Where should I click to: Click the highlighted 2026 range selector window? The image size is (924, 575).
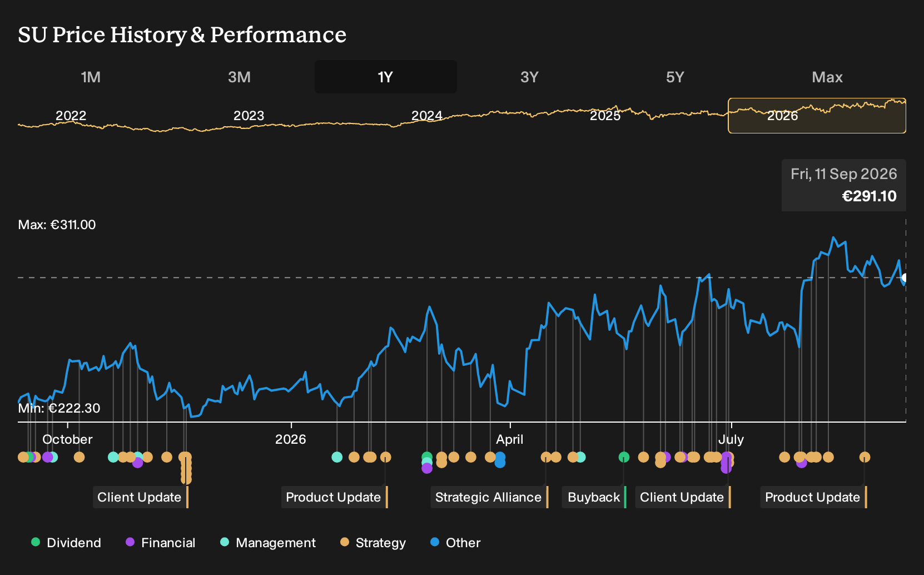tap(817, 116)
